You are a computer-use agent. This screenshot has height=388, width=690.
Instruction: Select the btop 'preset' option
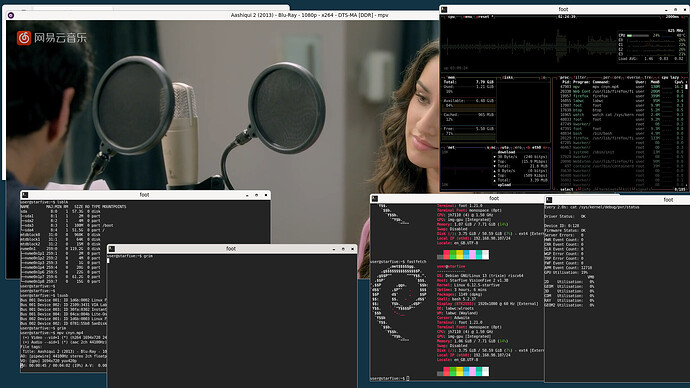[x=483, y=17]
